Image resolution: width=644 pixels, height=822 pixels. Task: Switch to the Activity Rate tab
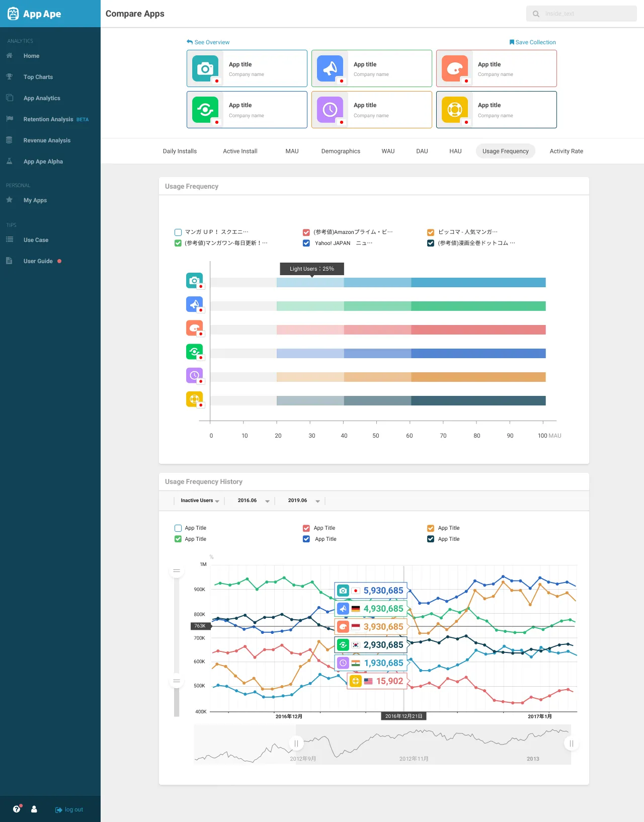[567, 151]
